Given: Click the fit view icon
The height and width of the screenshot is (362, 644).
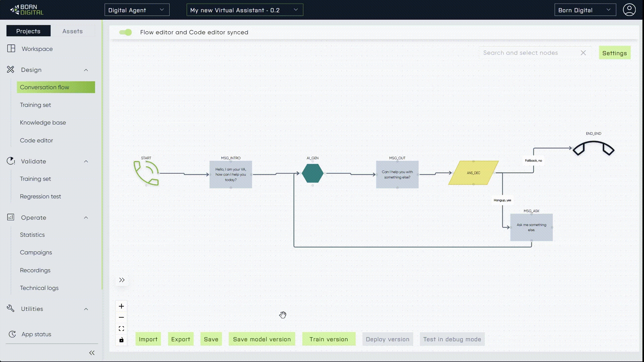Looking at the screenshot, I should 121,328.
